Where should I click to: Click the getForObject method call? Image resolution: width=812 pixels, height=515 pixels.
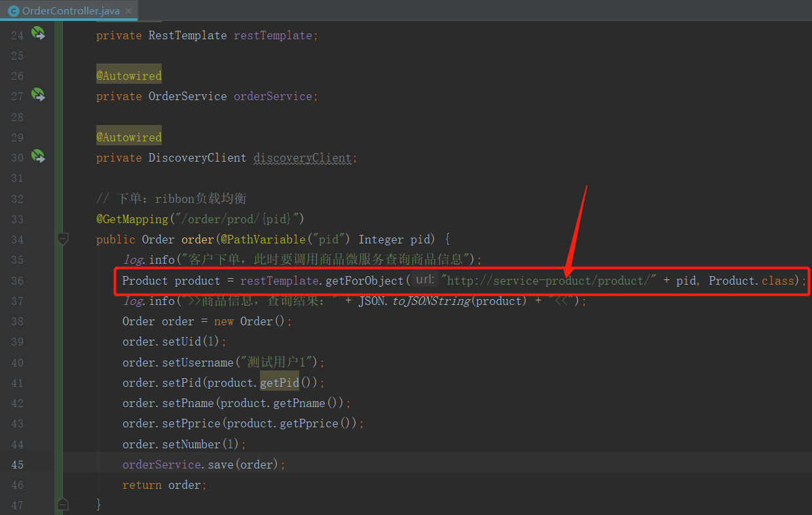coord(365,281)
